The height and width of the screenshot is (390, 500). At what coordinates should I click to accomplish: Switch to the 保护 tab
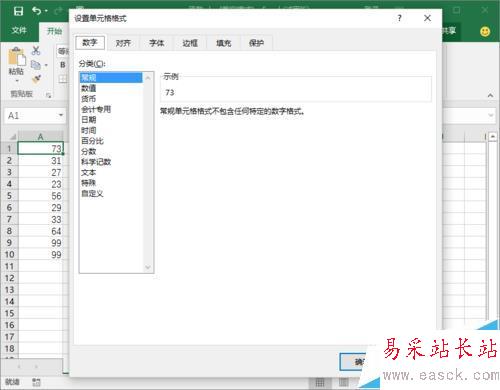tap(256, 43)
